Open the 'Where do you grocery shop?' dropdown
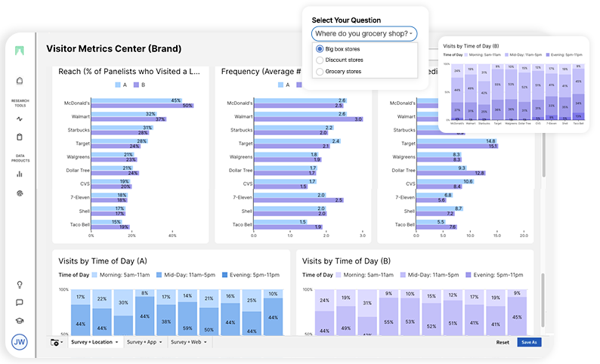600x364 pixels. pos(364,34)
